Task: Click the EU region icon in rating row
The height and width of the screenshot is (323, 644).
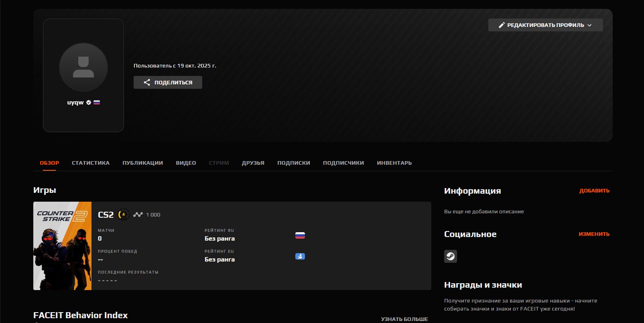Action: point(300,256)
